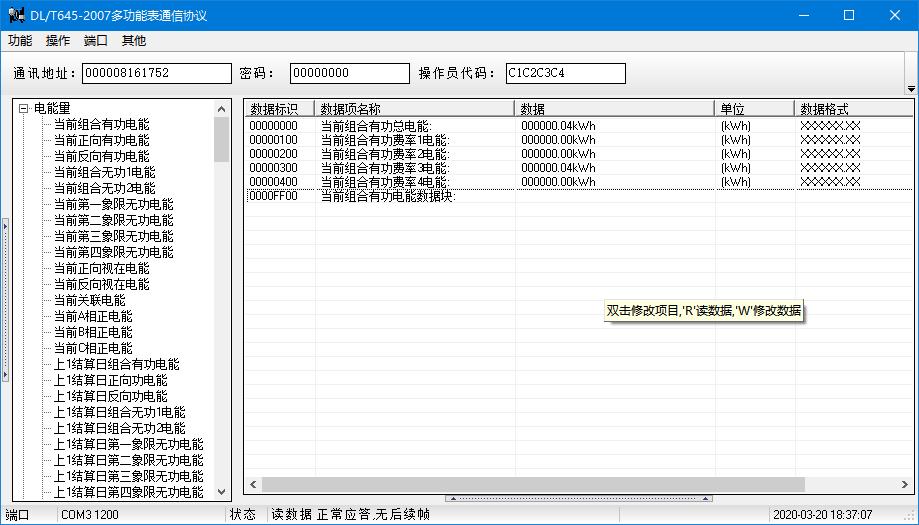The width and height of the screenshot is (919, 525).
Task: Open the 端口 menu
Action: (x=96, y=41)
